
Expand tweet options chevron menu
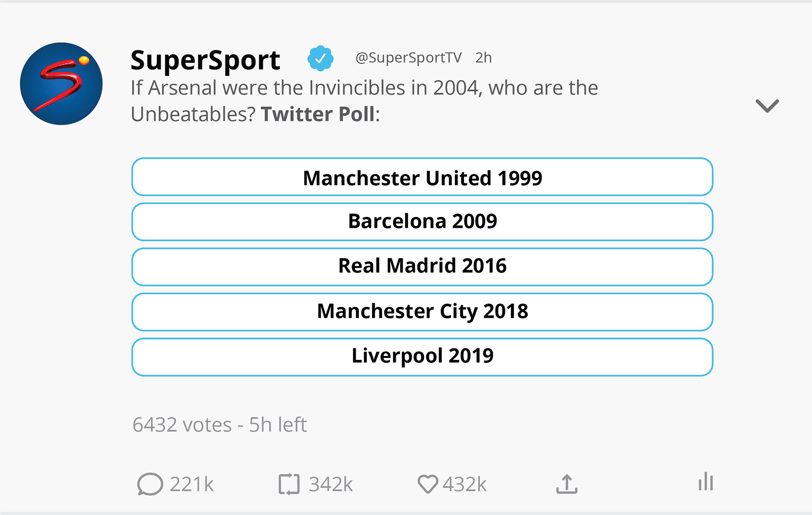(767, 106)
